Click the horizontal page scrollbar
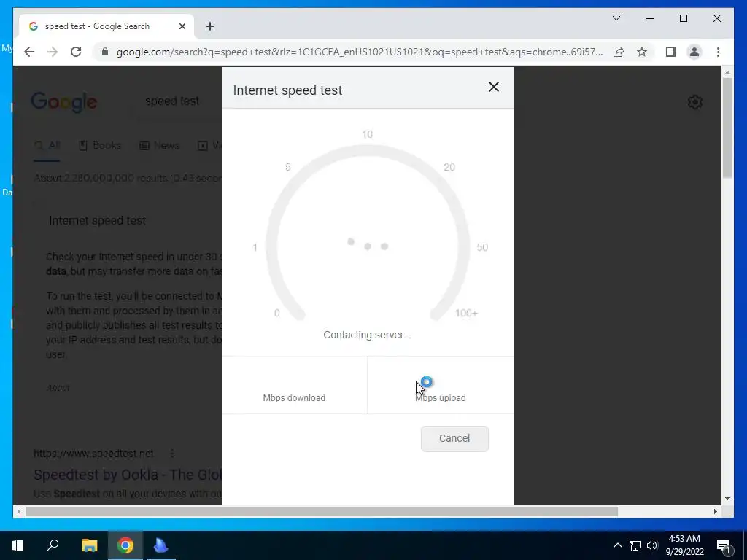This screenshot has width=747, height=560. (322, 511)
